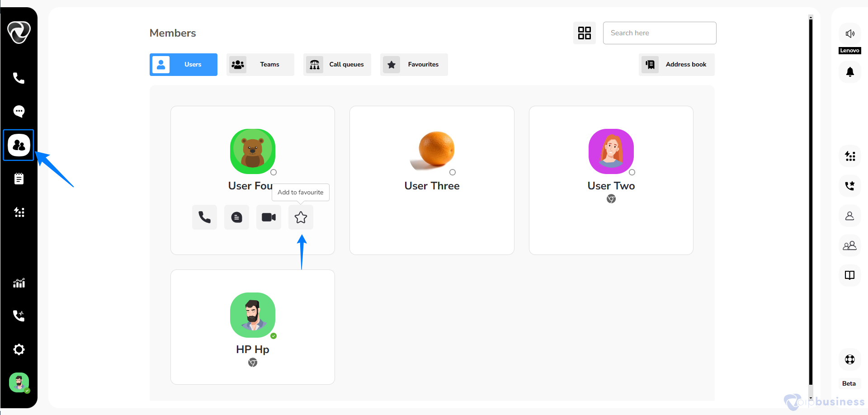Viewport: 868px width, 415px height.
Task: Click the vertical scrollbar on members panel
Action: [x=811, y=203]
